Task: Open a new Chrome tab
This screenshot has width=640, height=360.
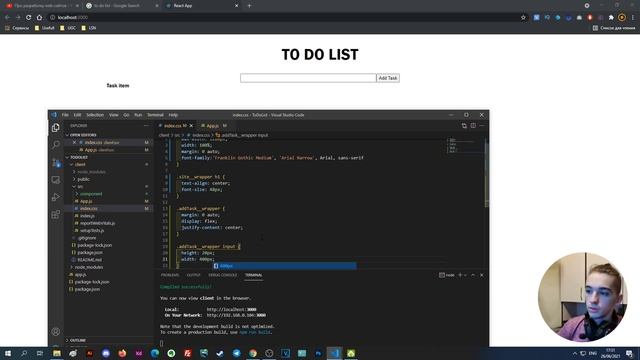Action: 249,6
